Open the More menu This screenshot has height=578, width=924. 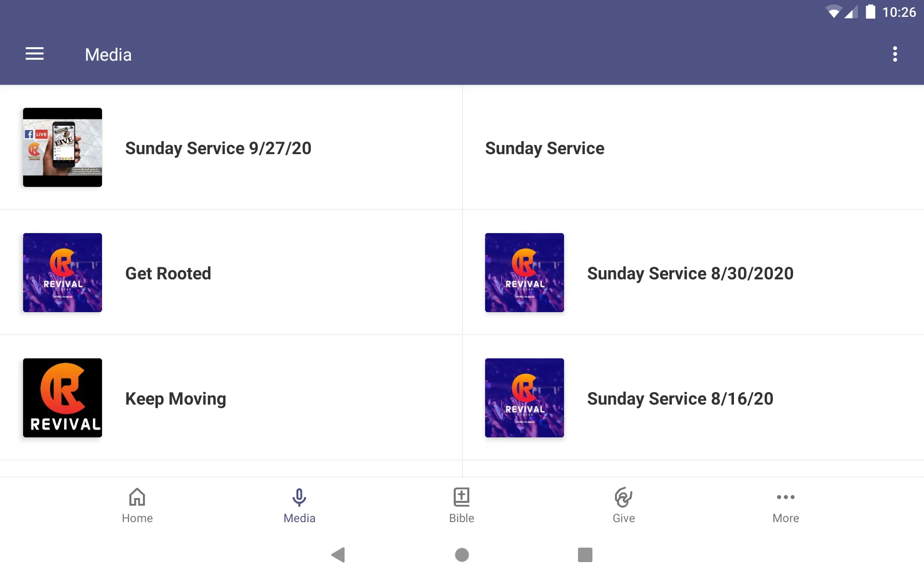tap(785, 505)
